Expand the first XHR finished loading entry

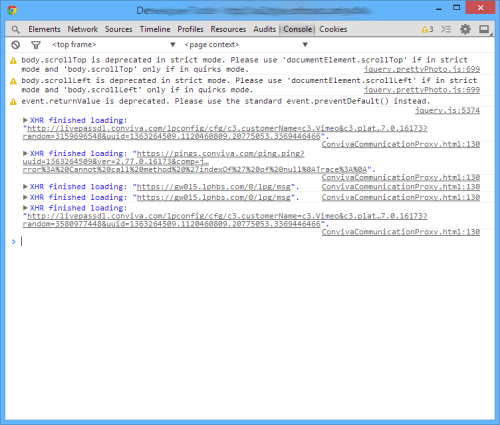click(25, 120)
